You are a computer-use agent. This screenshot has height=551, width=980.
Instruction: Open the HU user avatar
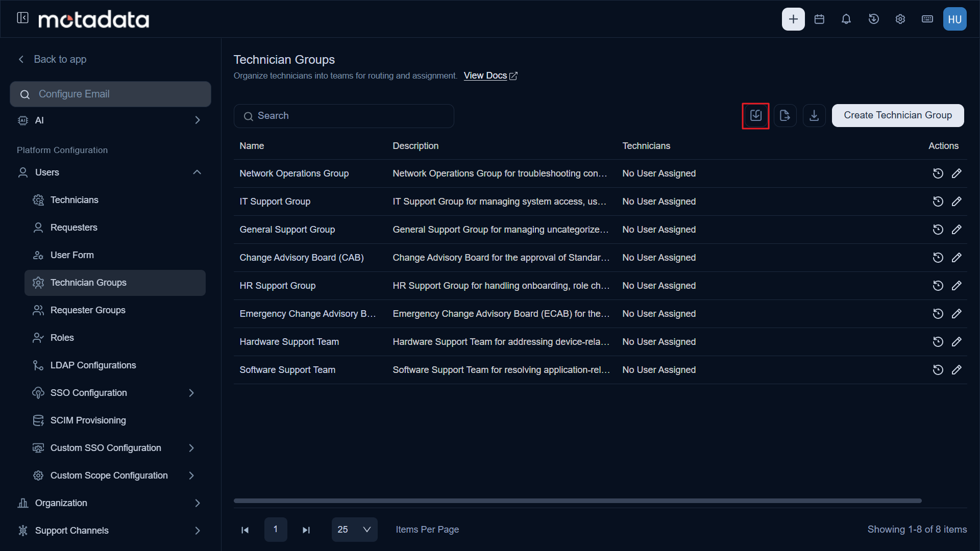coord(954,19)
